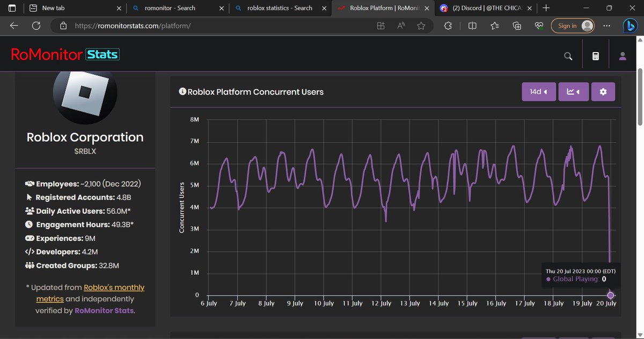Add this page to favorites star
This screenshot has width=644, height=339.
421,26
